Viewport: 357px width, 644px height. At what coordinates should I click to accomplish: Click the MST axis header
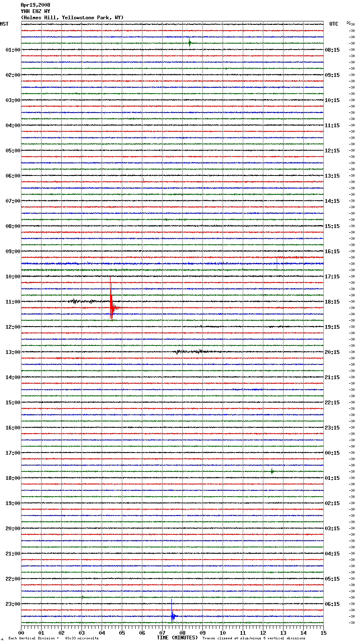(x=4, y=24)
